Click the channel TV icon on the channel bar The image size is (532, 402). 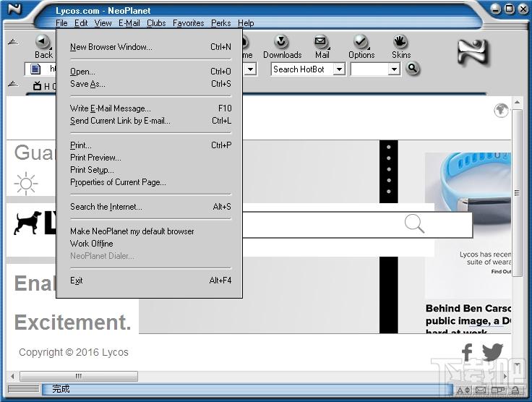[x=37, y=86]
